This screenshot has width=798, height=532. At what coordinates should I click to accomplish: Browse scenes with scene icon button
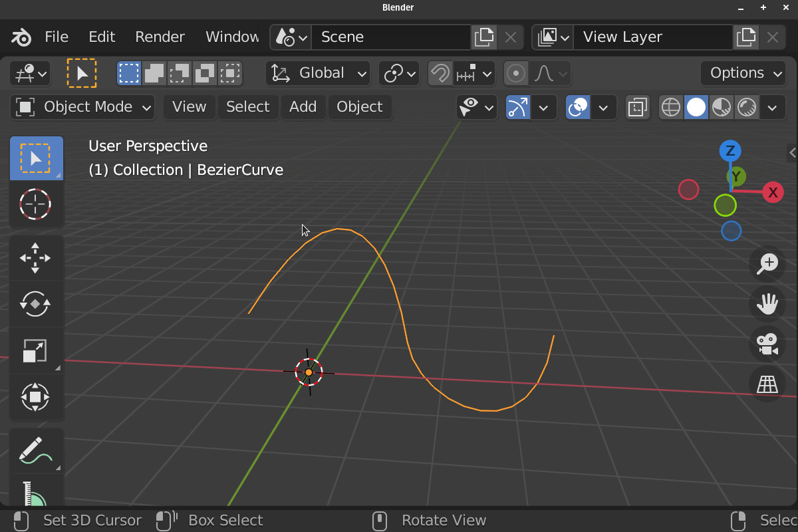pos(291,37)
